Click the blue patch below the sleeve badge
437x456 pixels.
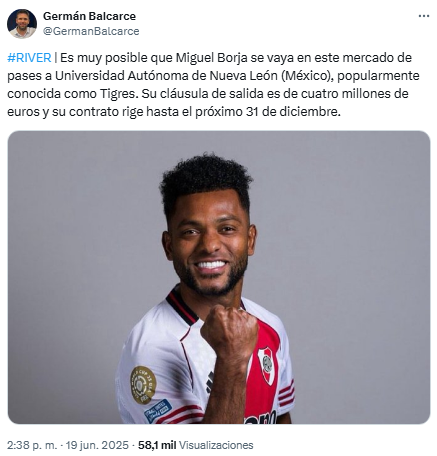(158, 411)
